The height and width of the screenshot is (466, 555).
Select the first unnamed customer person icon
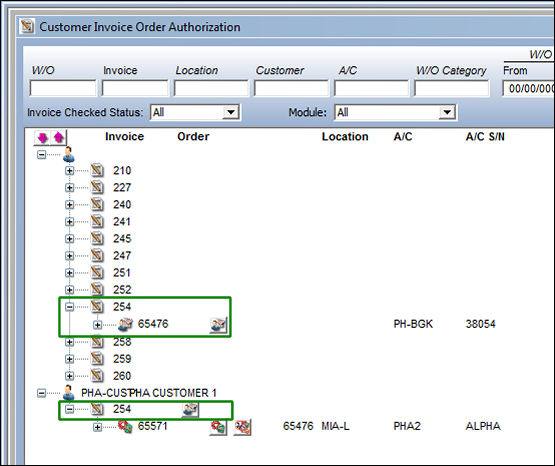coord(69,154)
